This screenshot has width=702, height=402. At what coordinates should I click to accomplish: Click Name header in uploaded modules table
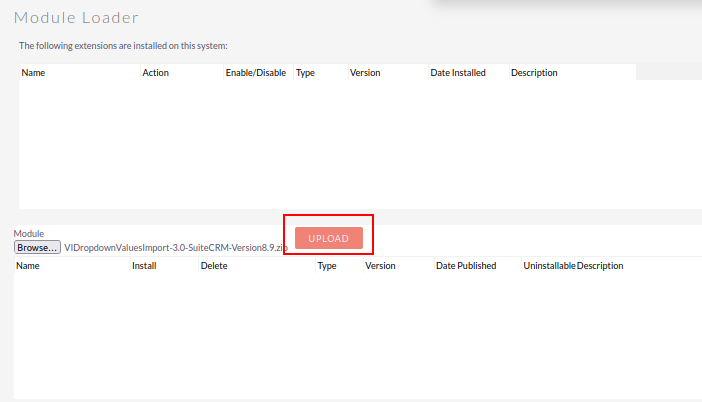[x=28, y=266]
